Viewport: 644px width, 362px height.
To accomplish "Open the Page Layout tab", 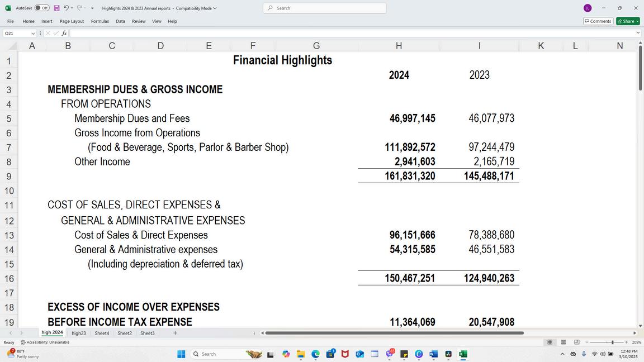I will (x=72, y=21).
